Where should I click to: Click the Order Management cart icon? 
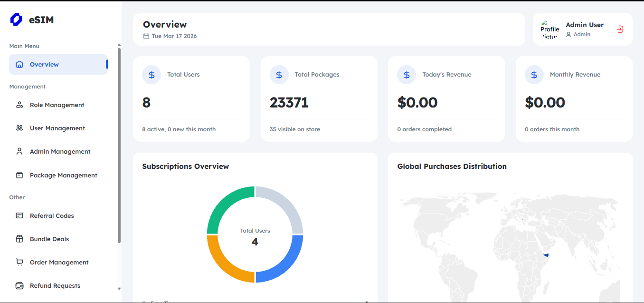[x=19, y=262]
